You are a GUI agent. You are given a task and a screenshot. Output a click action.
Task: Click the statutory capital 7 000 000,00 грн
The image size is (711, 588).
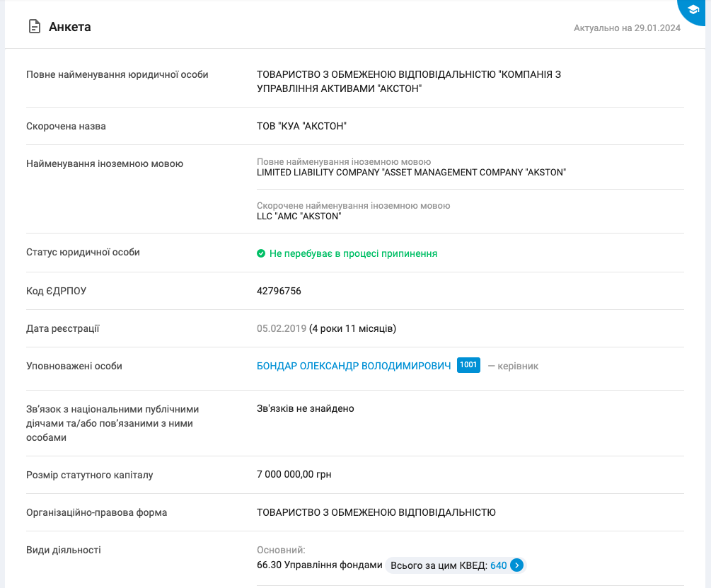pos(294,474)
